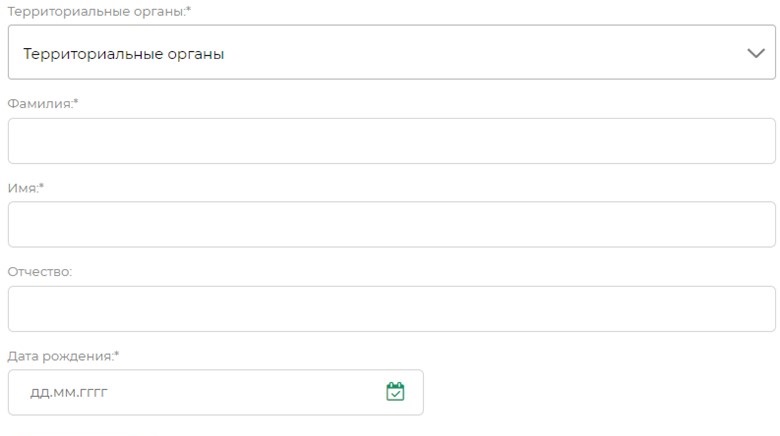Click the right end of the Фамилия text box
The width and height of the screenshot is (780, 436).
(x=761, y=141)
